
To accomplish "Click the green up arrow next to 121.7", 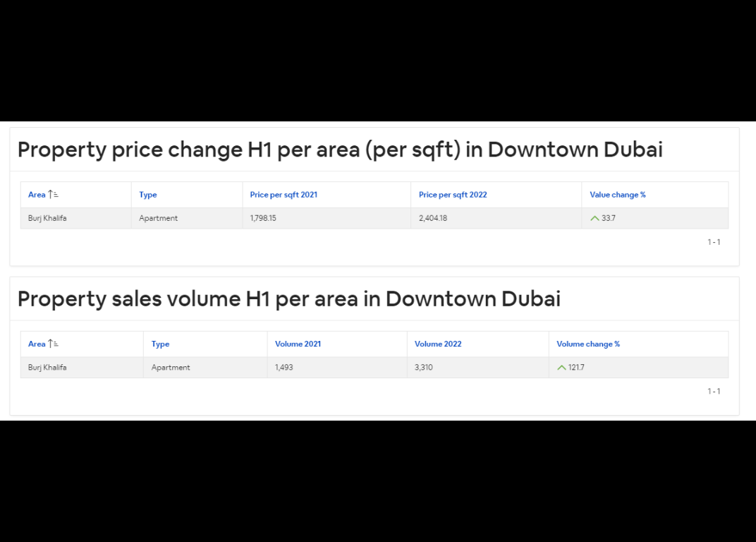I will 561,368.
